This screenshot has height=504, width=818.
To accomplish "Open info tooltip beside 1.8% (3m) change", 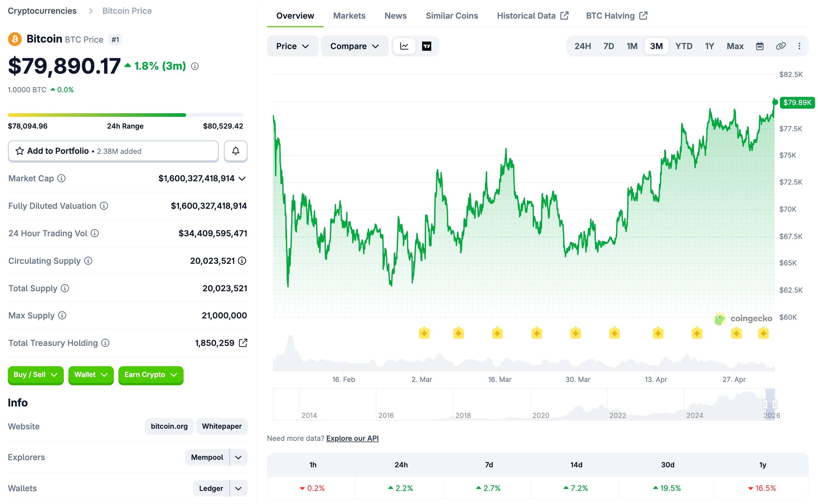I will (195, 66).
